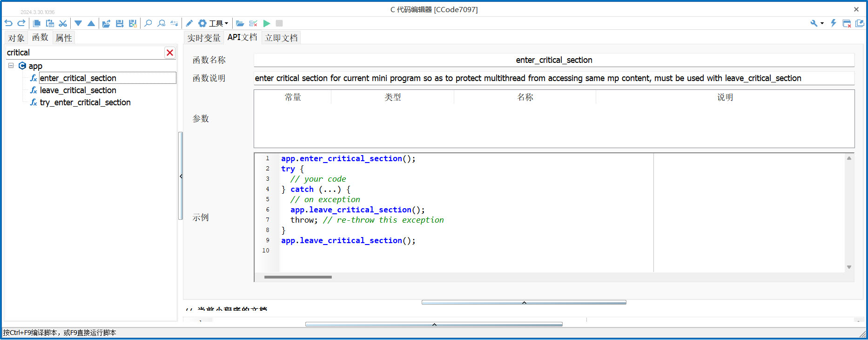Click the down triangle toolbar icon

click(78, 23)
